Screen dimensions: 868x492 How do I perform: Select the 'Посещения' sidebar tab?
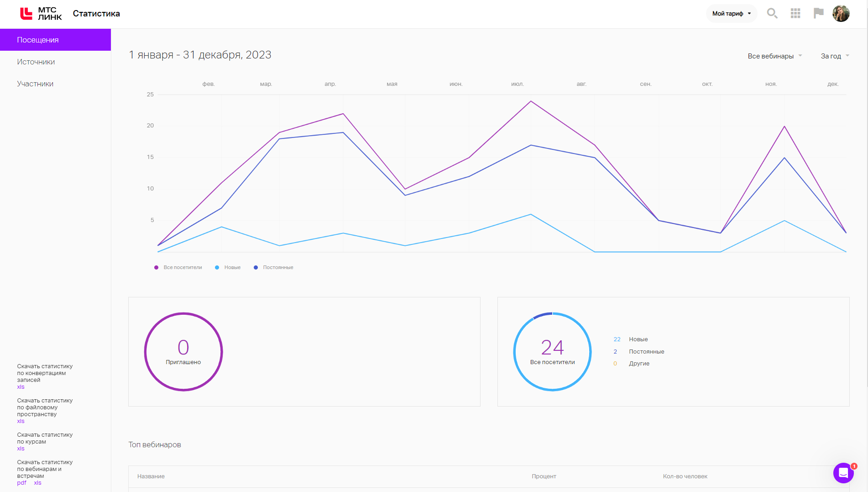tap(55, 40)
